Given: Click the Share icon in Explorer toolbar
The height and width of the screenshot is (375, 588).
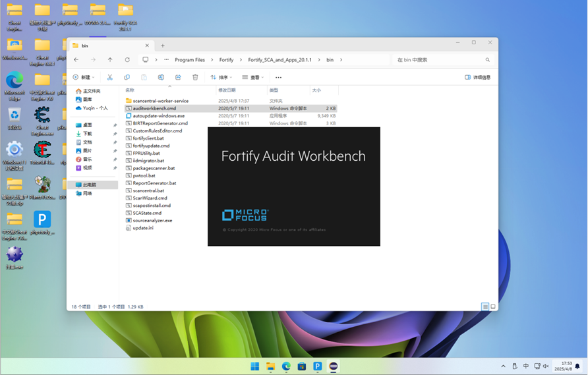Looking at the screenshot, I should pos(178,77).
